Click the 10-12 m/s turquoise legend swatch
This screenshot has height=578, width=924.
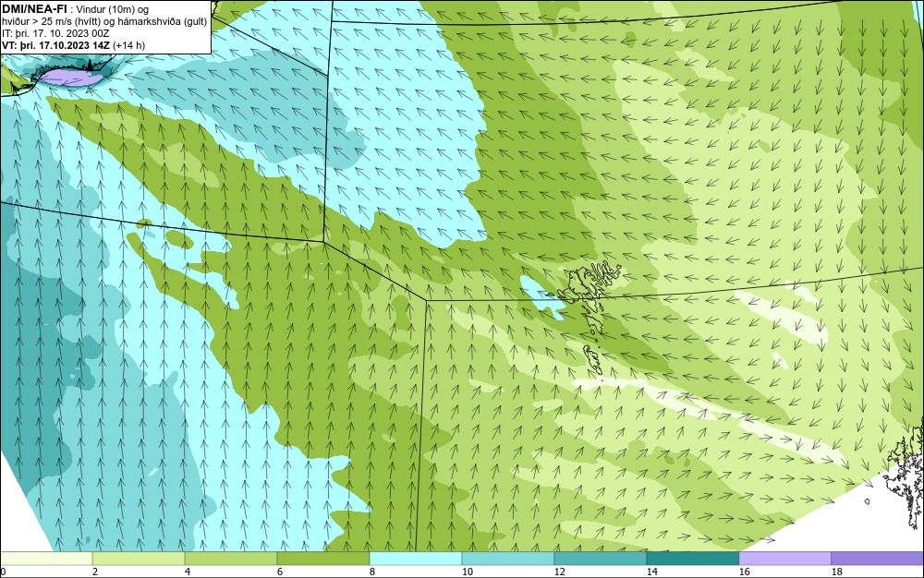[508, 559]
